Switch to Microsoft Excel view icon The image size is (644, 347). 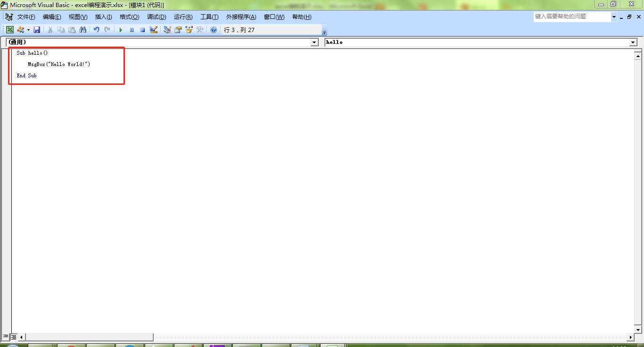(x=9, y=30)
